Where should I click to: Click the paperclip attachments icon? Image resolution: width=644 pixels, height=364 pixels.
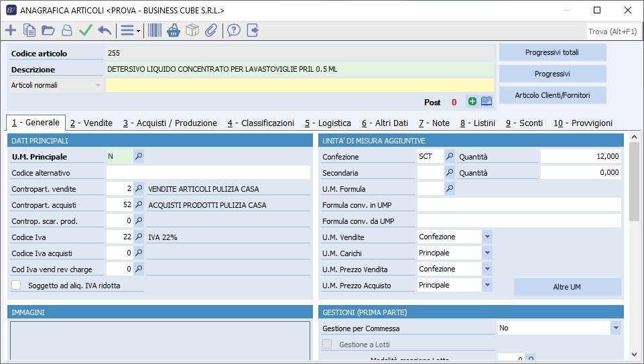click(211, 30)
